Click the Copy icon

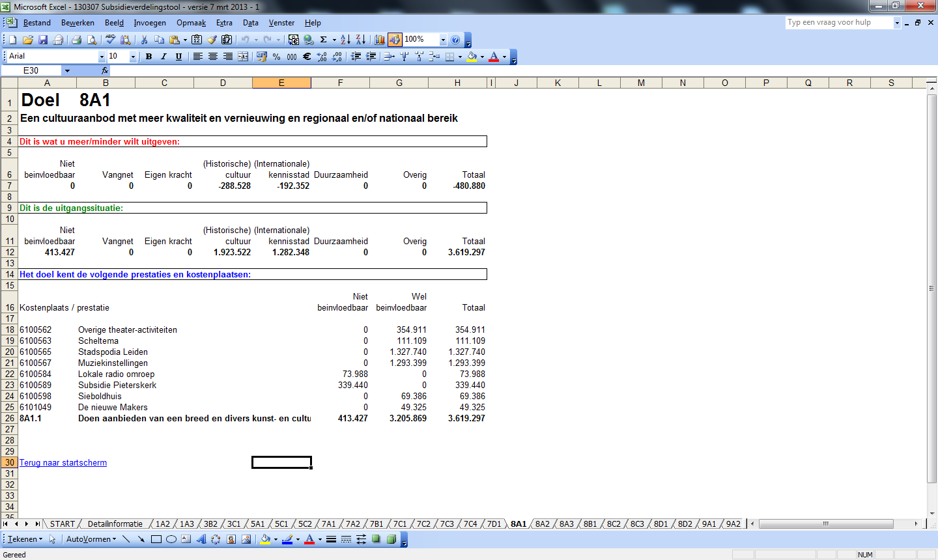(x=159, y=40)
